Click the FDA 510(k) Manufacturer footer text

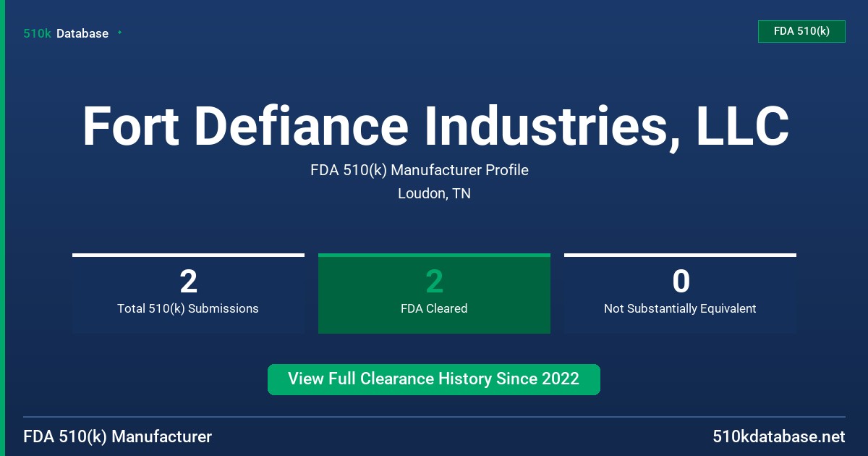118,437
